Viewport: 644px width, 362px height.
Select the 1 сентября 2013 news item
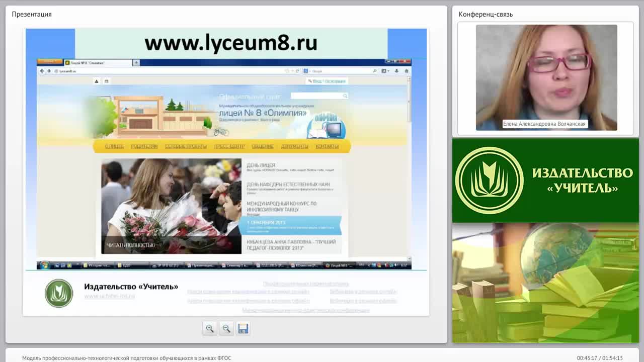click(x=290, y=225)
